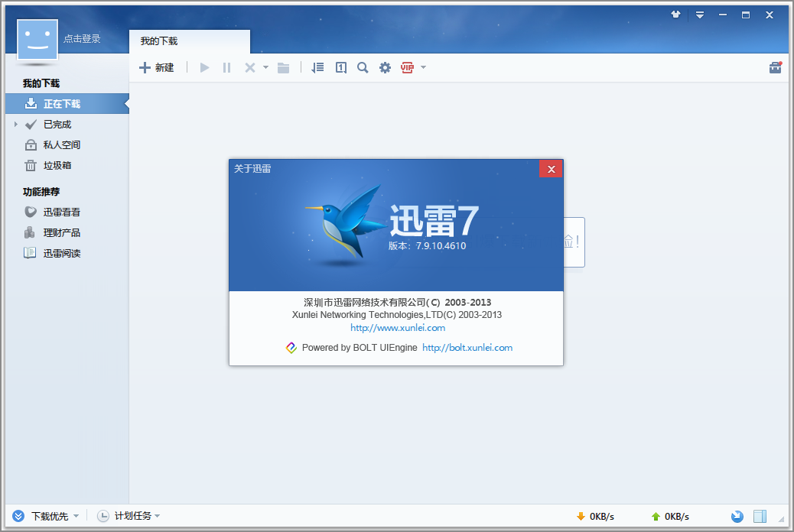Start the selected download task

[x=204, y=67]
